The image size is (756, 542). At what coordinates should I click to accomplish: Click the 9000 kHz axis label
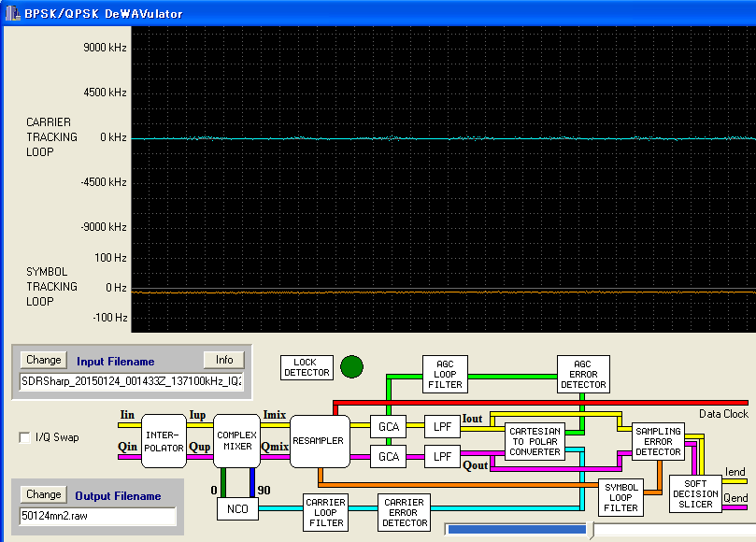tap(105, 48)
